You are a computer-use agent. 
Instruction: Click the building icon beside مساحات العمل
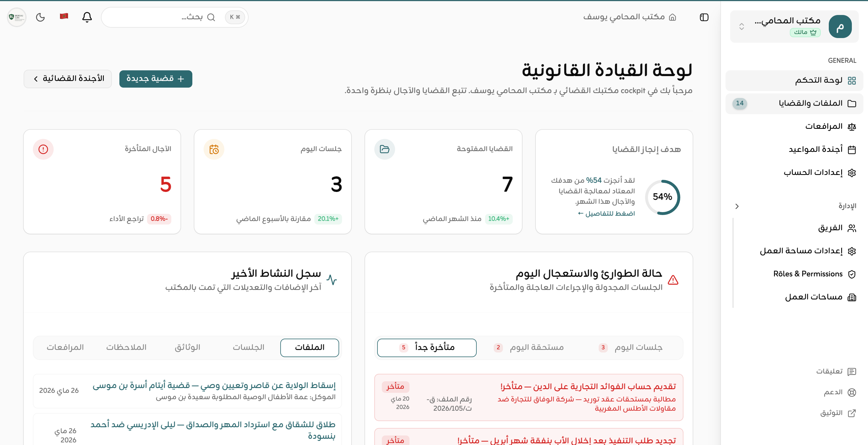click(x=852, y=297)
